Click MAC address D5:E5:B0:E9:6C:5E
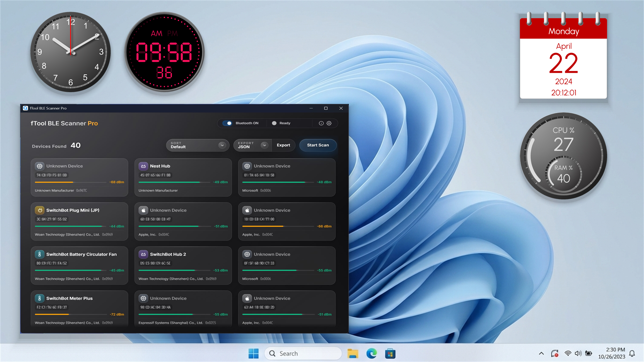This screenshot has width=644, height=362. coord(155,263)
